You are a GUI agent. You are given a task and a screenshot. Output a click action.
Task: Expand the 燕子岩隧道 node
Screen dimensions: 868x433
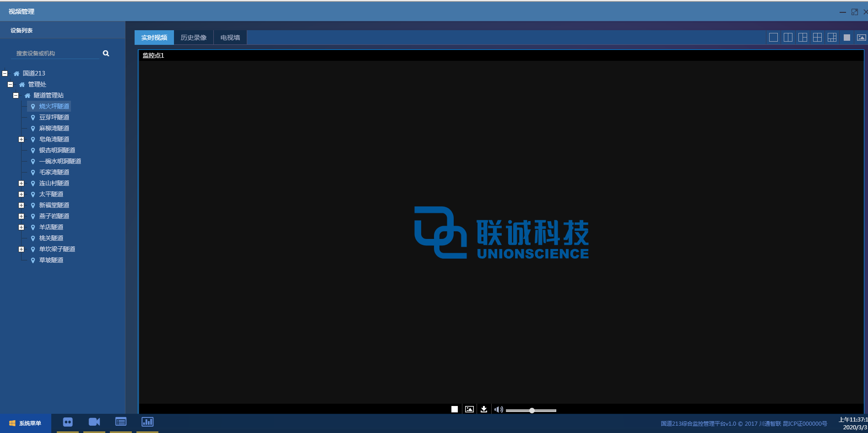click(21, 216)
